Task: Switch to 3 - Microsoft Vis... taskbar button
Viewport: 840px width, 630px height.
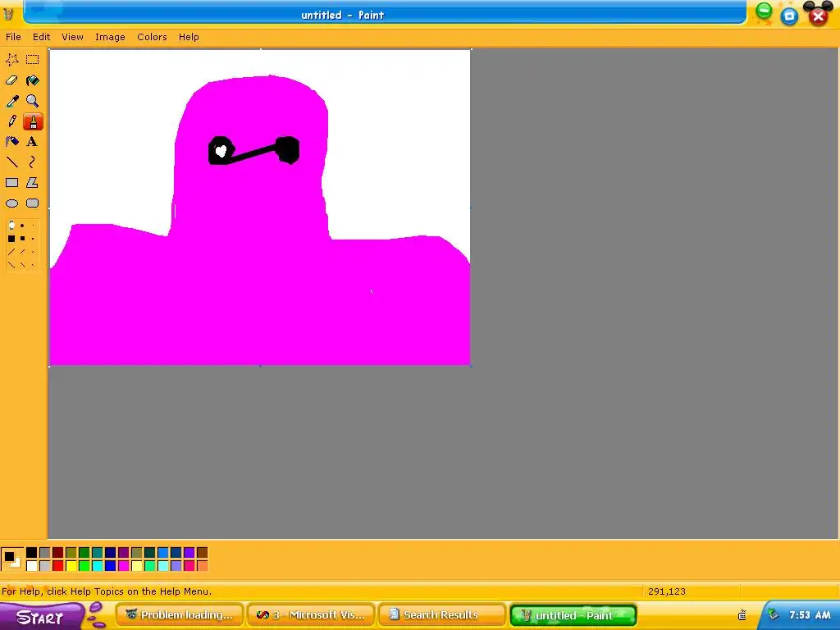Action: 311,615
